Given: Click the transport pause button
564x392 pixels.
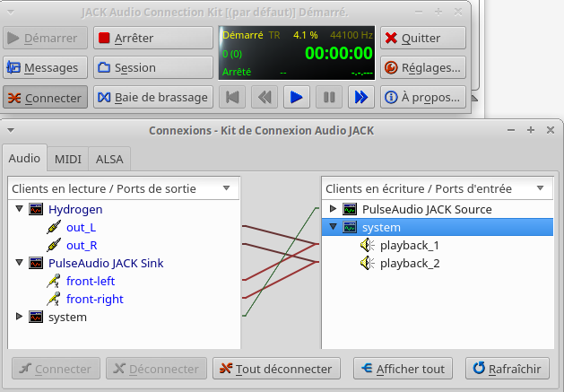Looking at the screenshot, I should point(329,97).
